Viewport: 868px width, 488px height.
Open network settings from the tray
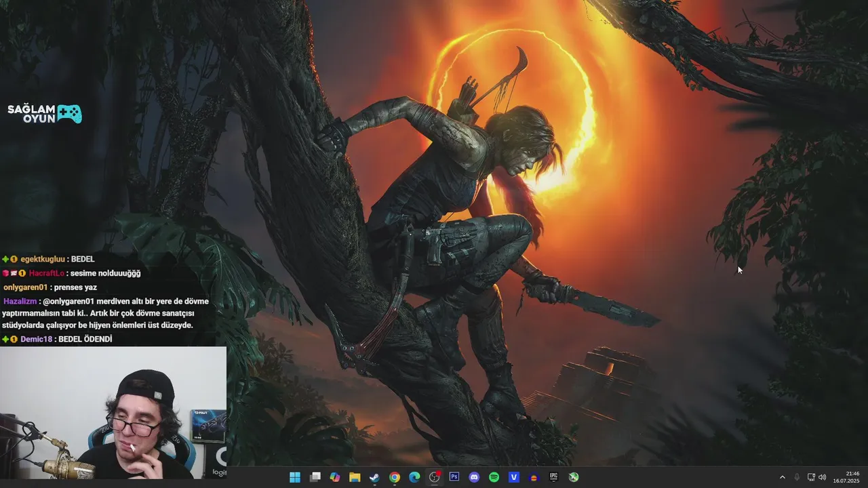pos(811,477)
